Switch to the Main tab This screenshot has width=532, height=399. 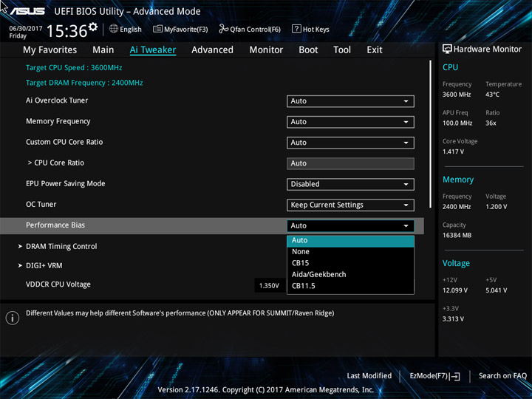tap(103, 50)
